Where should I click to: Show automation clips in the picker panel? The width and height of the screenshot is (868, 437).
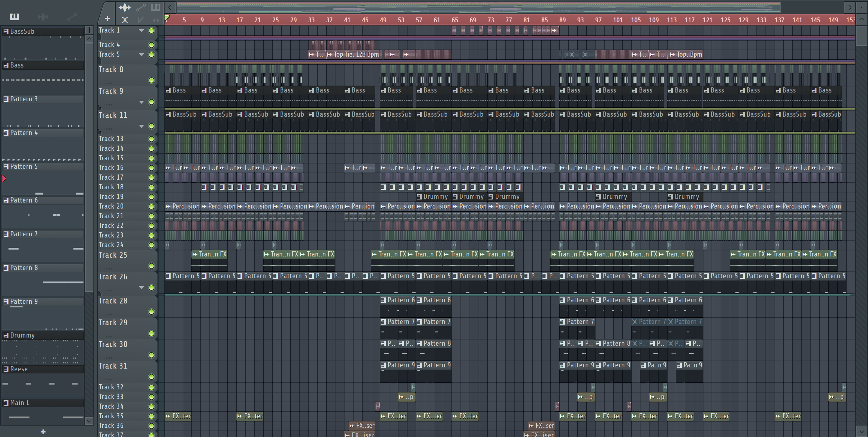(72, 16)
